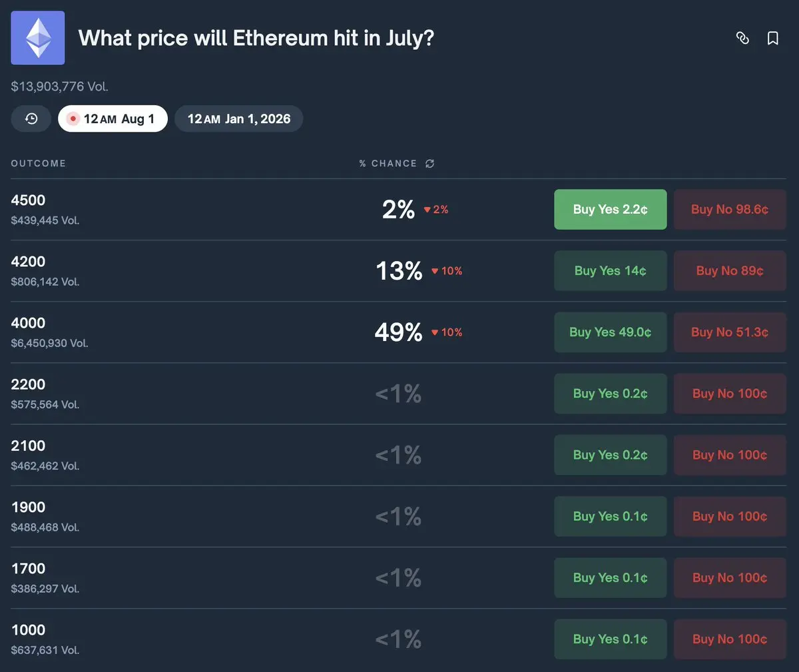
Task: Buy Yes at 2.2¢ for 4500
Action: click(x=610, y=209)
